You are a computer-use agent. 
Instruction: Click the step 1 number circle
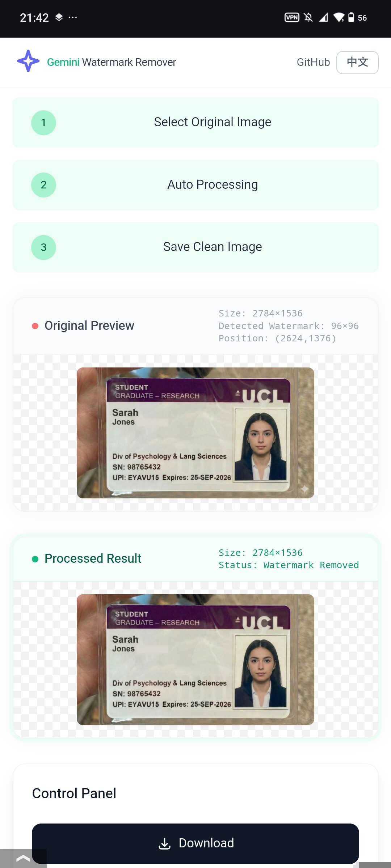pyautogui.click(x=43, y=123)
